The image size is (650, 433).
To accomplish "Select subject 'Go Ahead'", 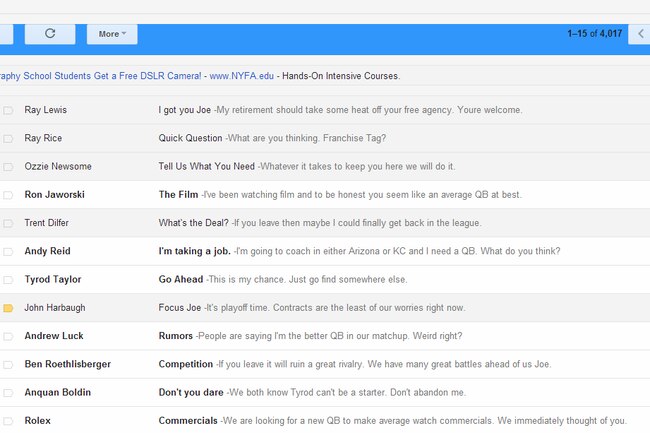I will 181,279.
